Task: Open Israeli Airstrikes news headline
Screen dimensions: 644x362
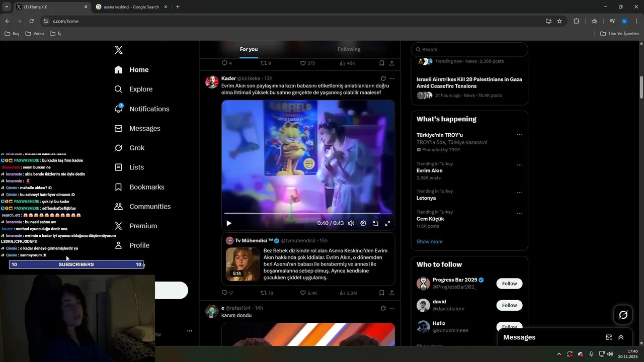Action: [469, 82]
